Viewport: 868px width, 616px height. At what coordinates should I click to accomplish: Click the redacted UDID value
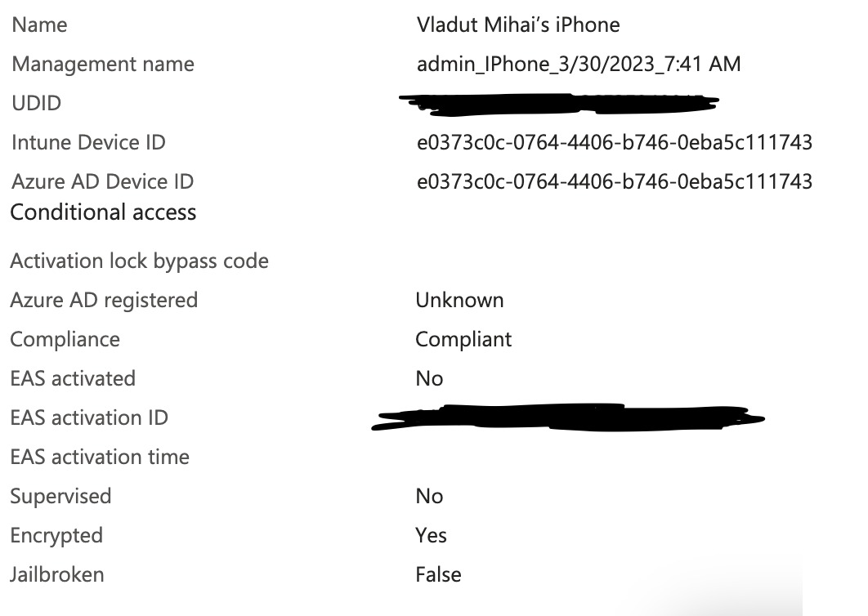[x=559, y=104]
